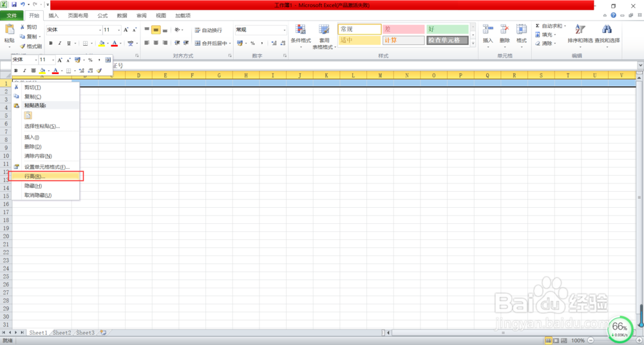
Task: Click the Help question mark icon
Action: pyautogui.click(x=613, y=15)
